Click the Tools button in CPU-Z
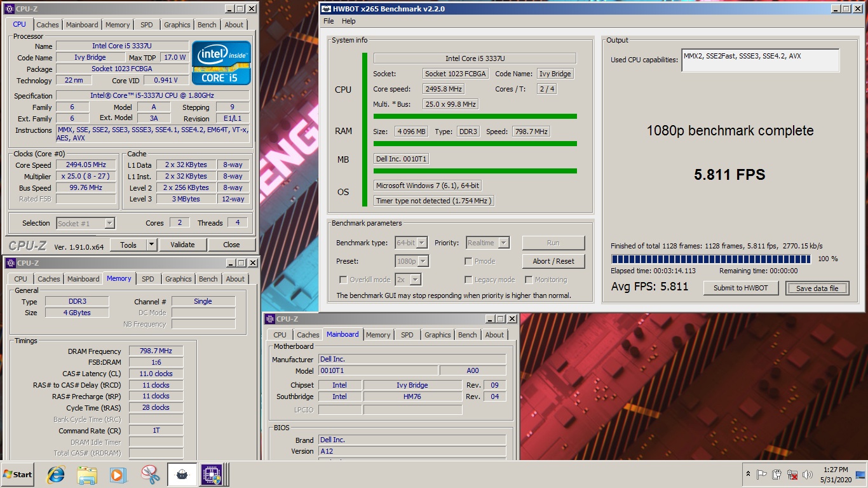 [x=128, y=245]
